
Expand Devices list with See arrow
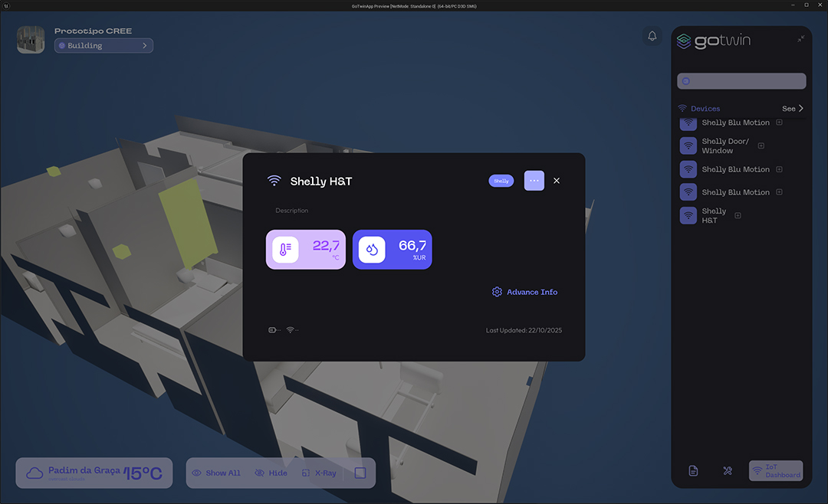click(x=793, y=109)
